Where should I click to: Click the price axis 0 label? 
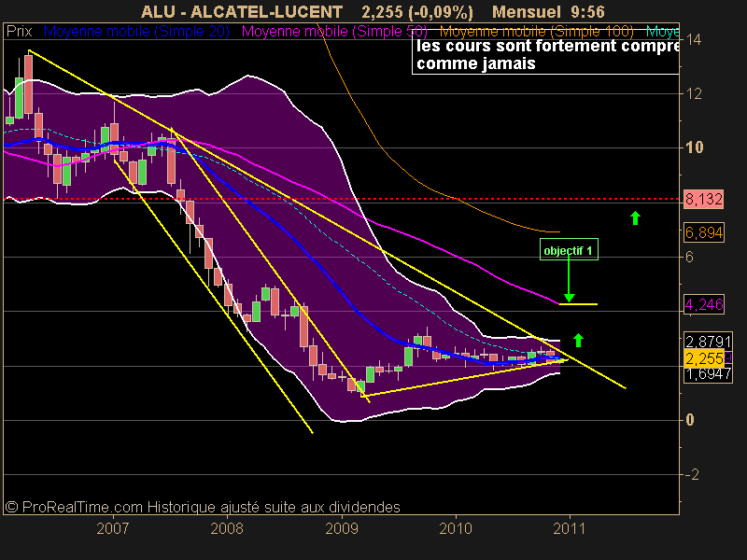click(x=690, y=420)
